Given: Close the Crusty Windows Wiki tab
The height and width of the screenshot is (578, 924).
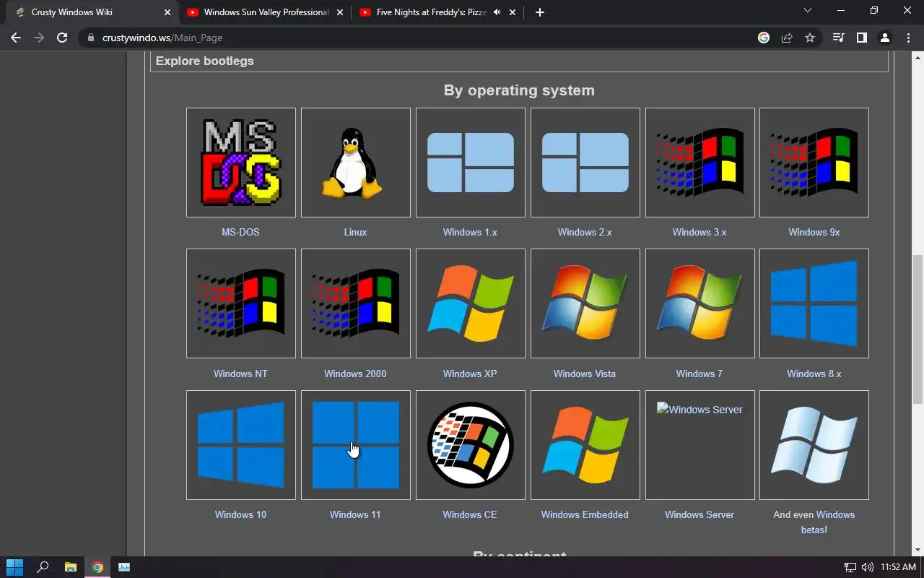Looking at the screenshot, I should point(167,12).
